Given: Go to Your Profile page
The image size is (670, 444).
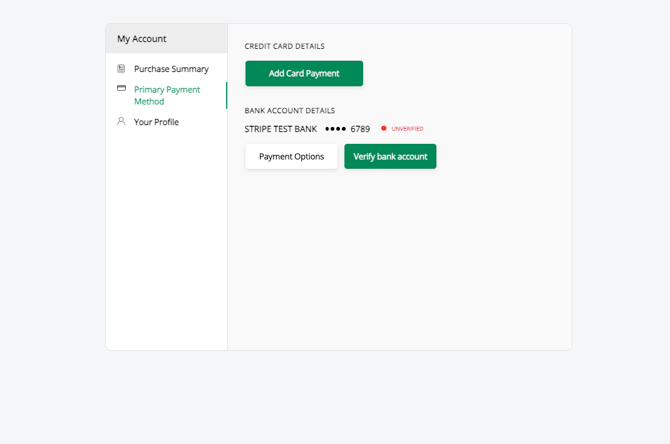Looking at the screenshot, I should pos(156,122).
